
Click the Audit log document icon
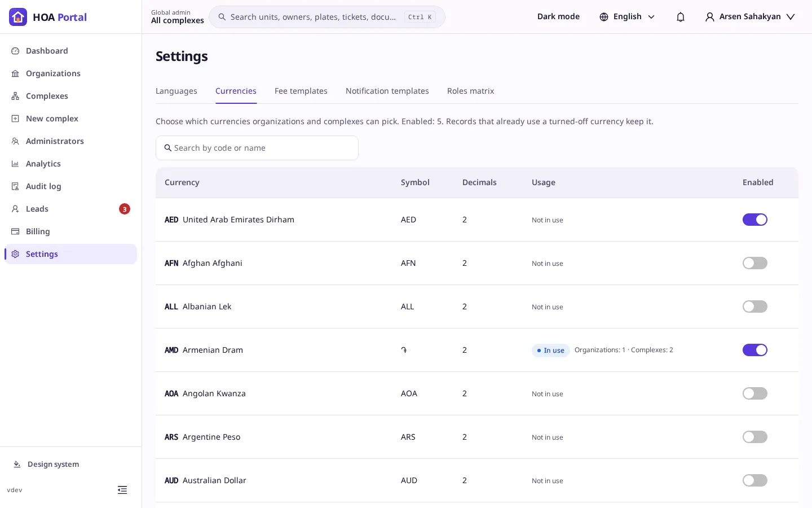pyautogui.click(x=15, y=186)
